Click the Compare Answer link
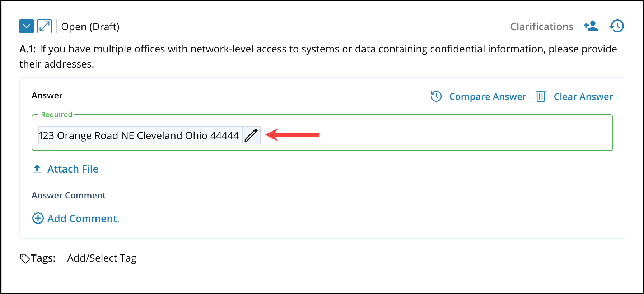The width and height of the screenshot is (644, 294). 487,97
